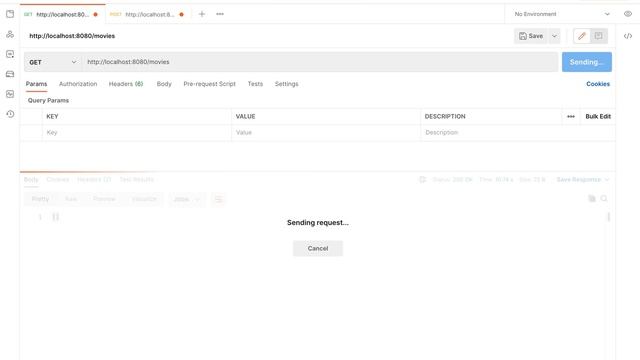Open the Environments sidebar icon

click(10, 54)
